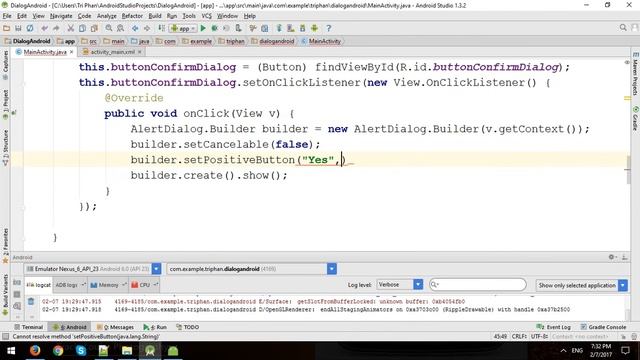
Task: Click the Open folder toolbar icon
Action: [7, 28]
